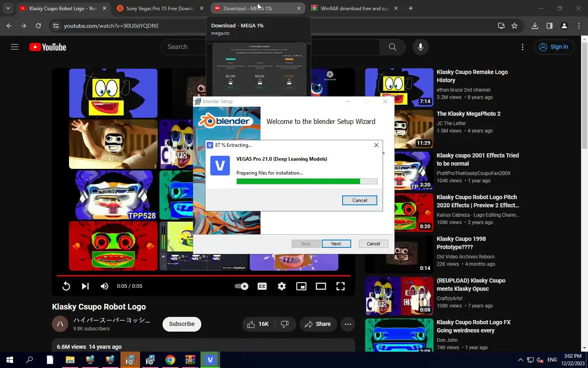Screen dimensions: 588x368
Task: Open Chrome downloads
Action: 535,26
